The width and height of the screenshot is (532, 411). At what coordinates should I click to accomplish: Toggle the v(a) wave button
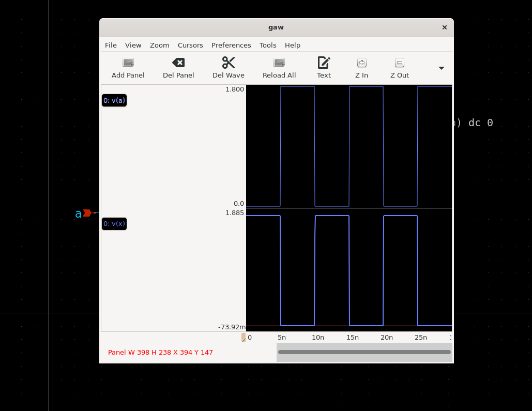tap(114, 100)
